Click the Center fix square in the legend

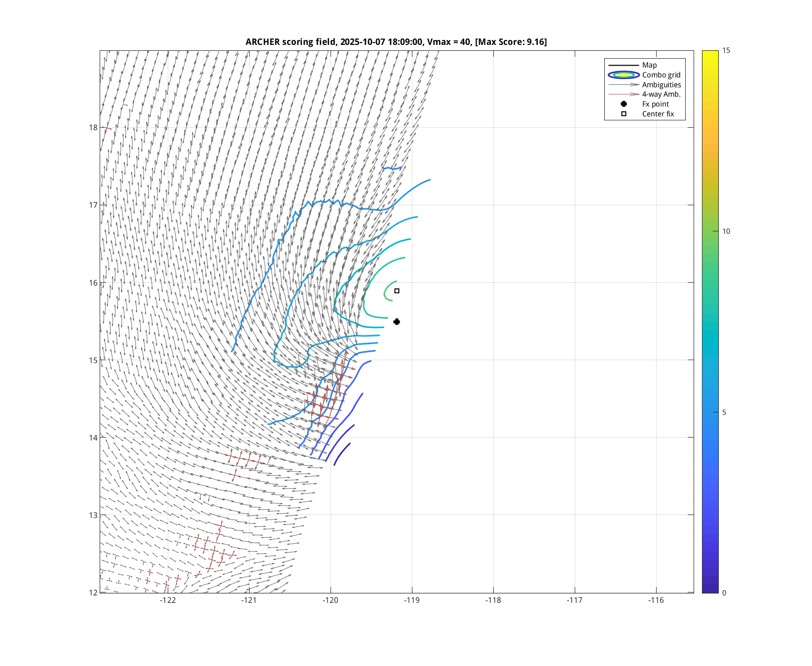[x=624, y=114]
